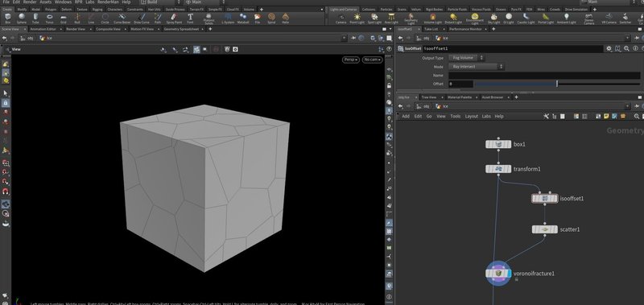644x305 pixels.
Task: Open the network editor Layout menu
Action: (472, 116)
